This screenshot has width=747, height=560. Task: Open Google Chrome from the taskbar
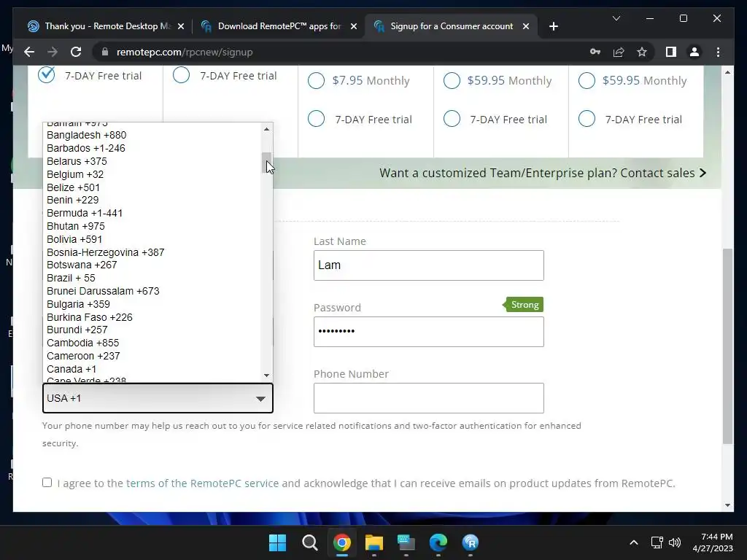click(x=341, y=542)
